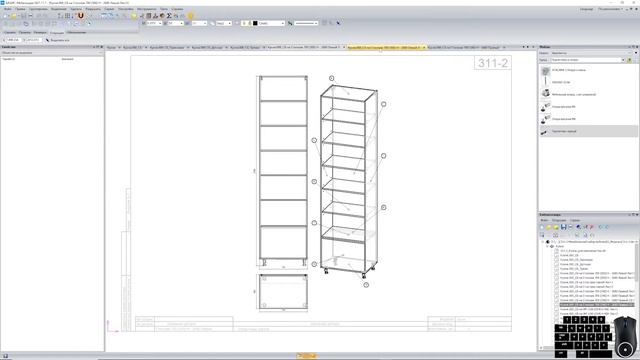Close the yellow highlighted document tab

424,48
